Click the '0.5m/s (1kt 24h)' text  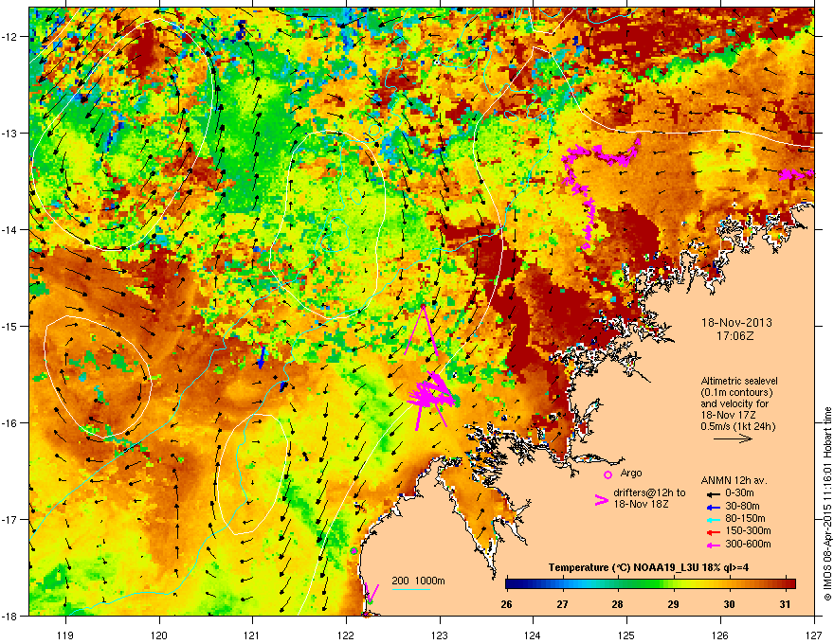pyautogui.click(x=737, y=426)
